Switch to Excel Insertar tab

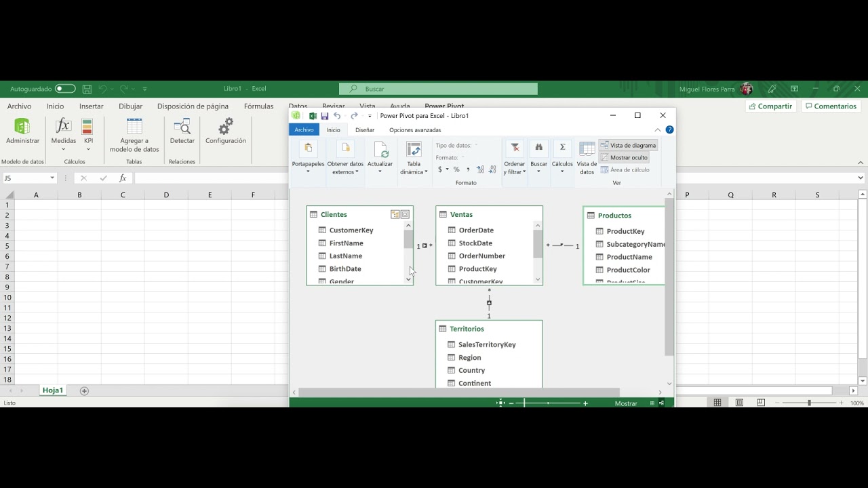coord(92,106)
